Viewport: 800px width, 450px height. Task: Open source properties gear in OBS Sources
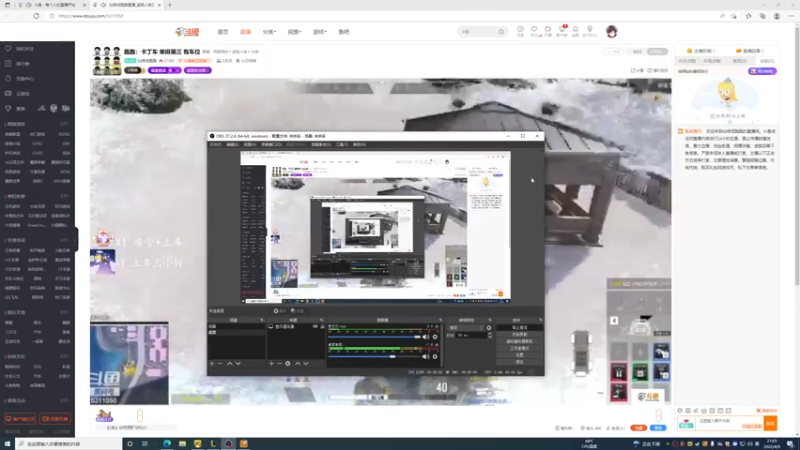(288, 364)
